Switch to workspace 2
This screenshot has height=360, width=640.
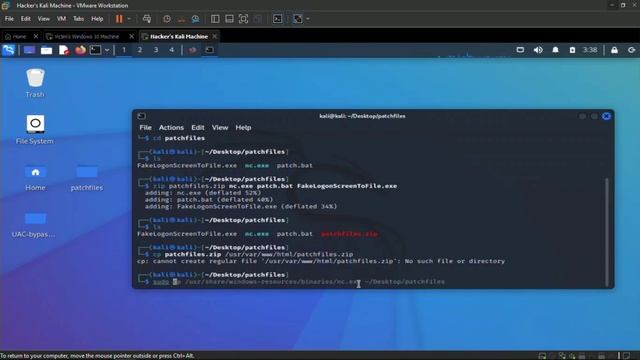[140, 50]
